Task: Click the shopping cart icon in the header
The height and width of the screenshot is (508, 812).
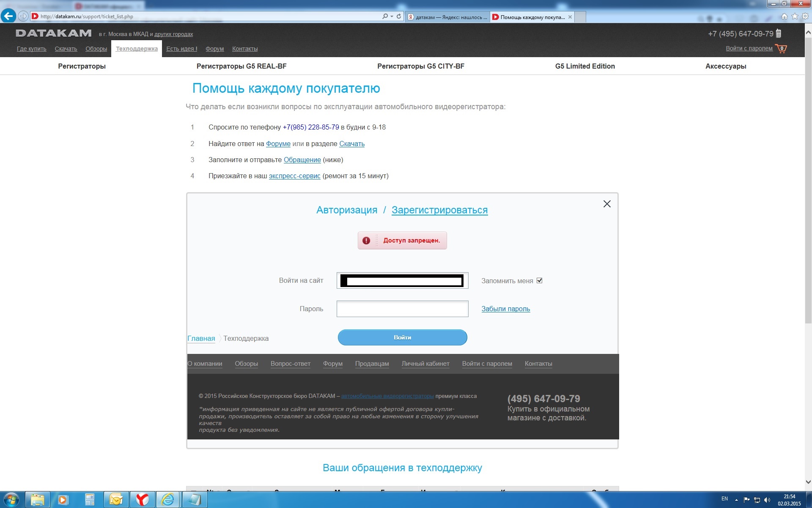Action: tap(781, 49)
